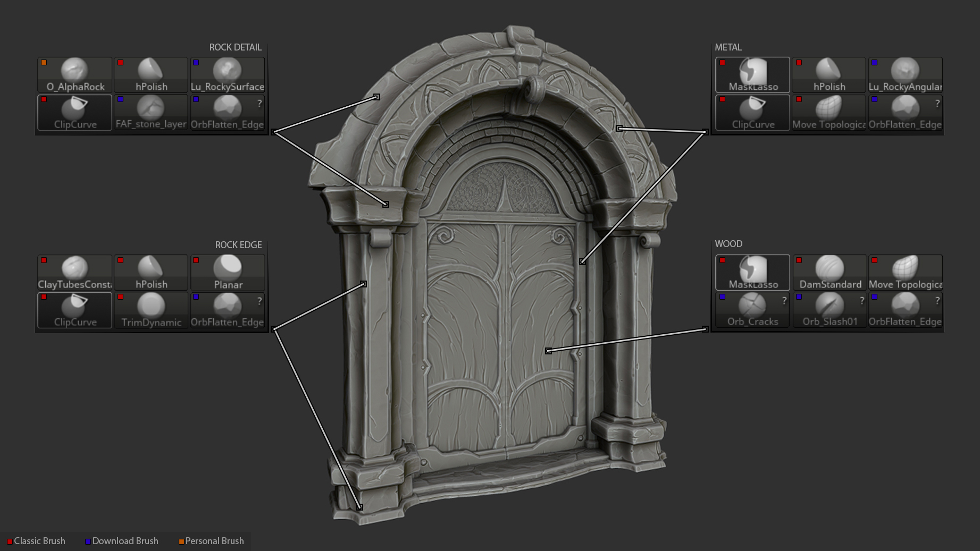Select MaskLasso brush in Metal panel
980x551 pixels.
(x=753, y=75)
